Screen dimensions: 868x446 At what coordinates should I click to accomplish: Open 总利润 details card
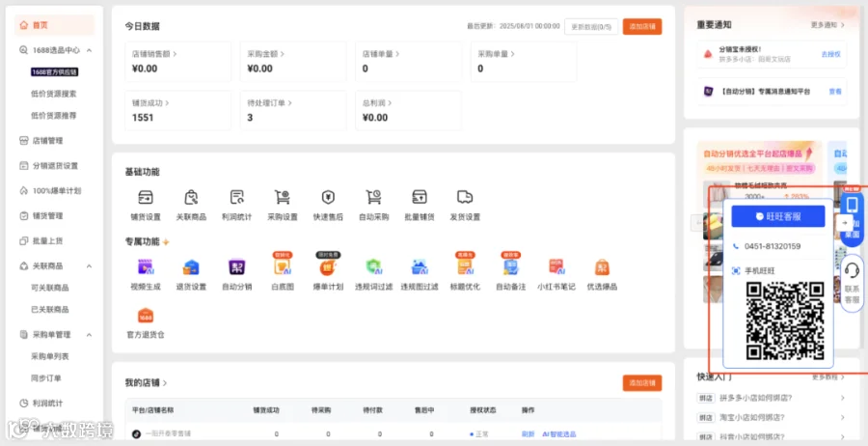pyautogui.click(x=408, y=110)
